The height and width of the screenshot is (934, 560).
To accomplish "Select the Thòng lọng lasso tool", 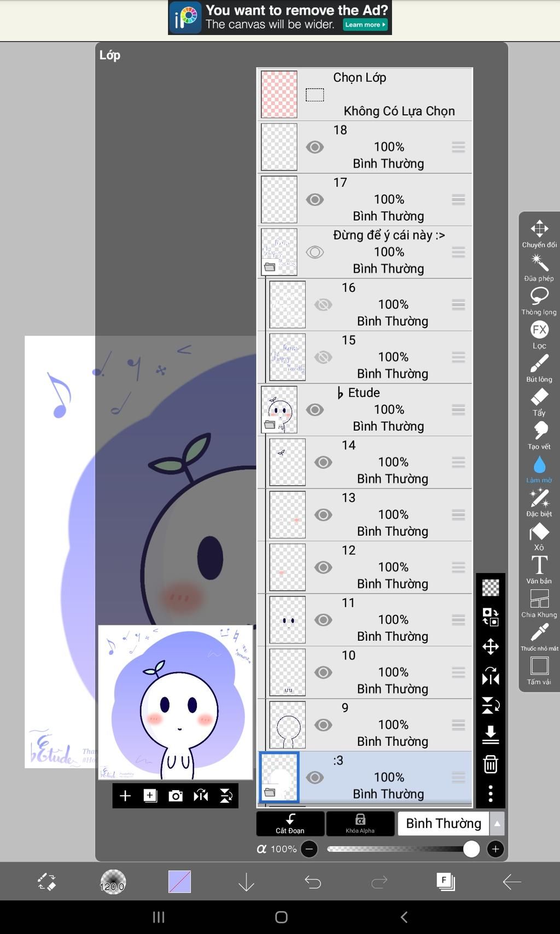I will [539, 301].
